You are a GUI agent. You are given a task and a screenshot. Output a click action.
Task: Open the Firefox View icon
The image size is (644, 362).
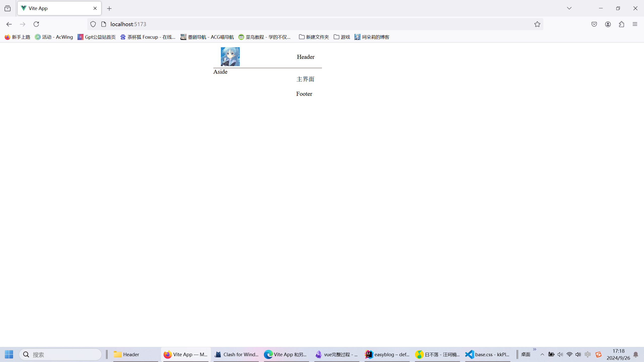8,8
